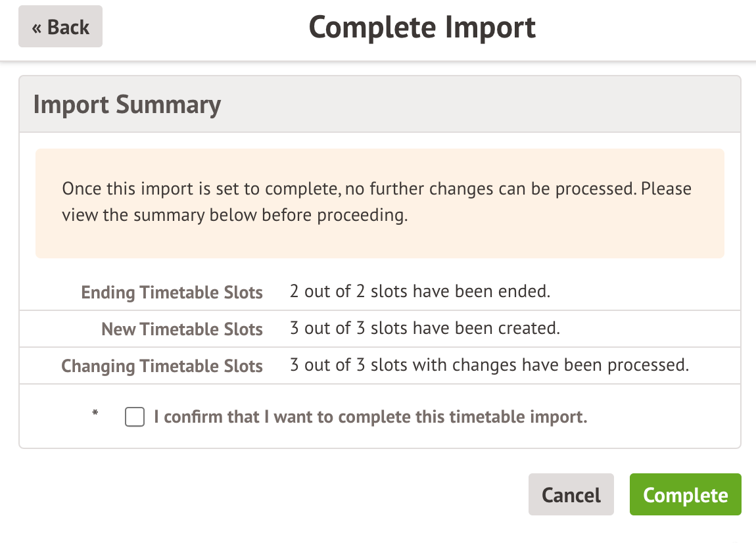Select the '3 out of 3 slots have been created' text
Image resolution: width=756 pixels, height=543 pixels.
click(425, 328)
